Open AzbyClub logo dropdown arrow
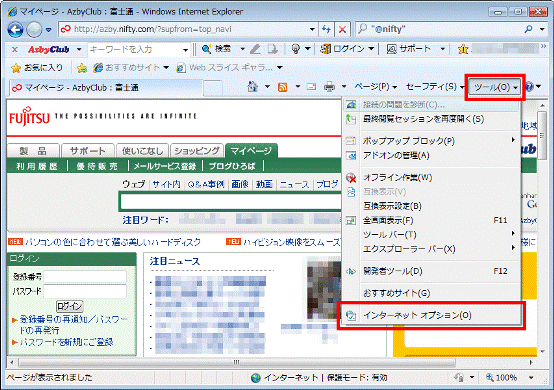Screen dimensions: 554x390 [x=79, y=49]
